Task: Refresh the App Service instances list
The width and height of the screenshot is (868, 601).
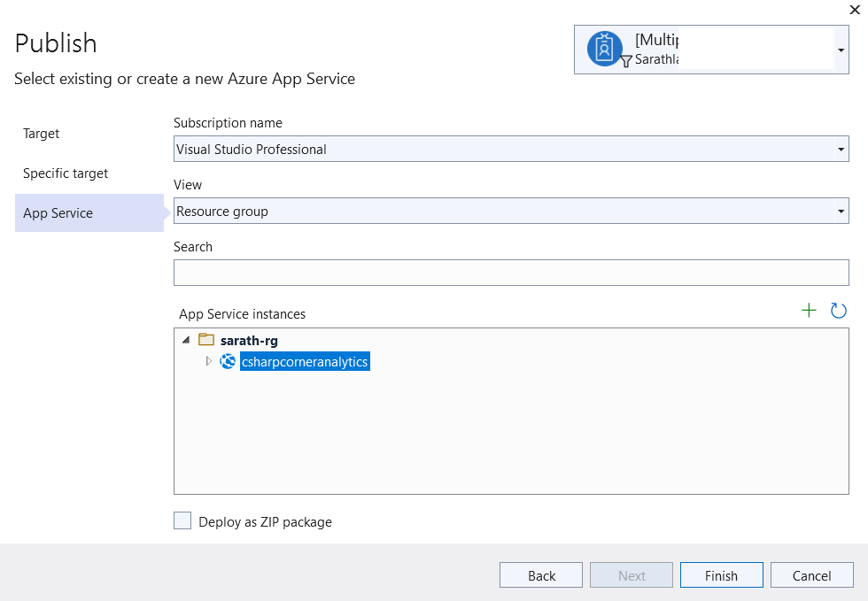Action: [x=838, y=311]
